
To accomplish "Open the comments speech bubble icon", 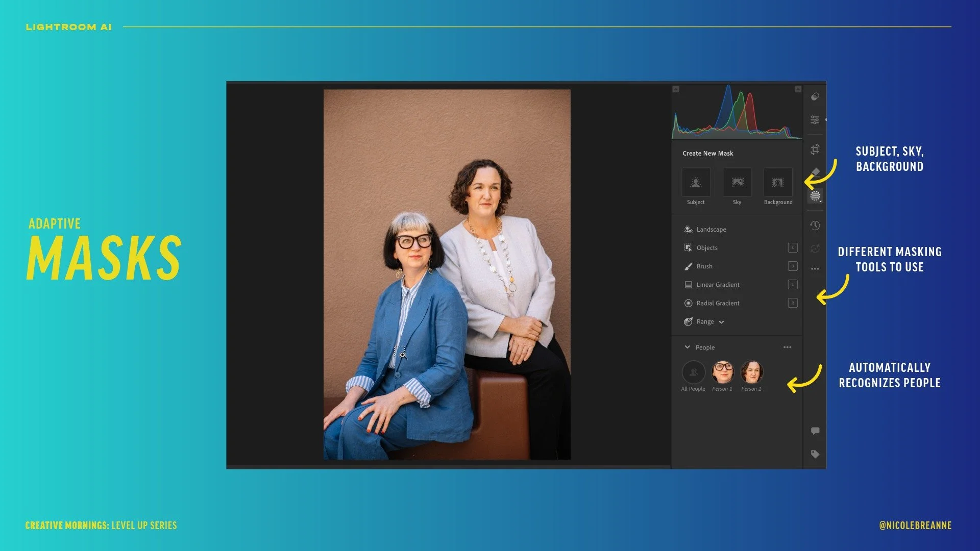I will pos(815,431).
